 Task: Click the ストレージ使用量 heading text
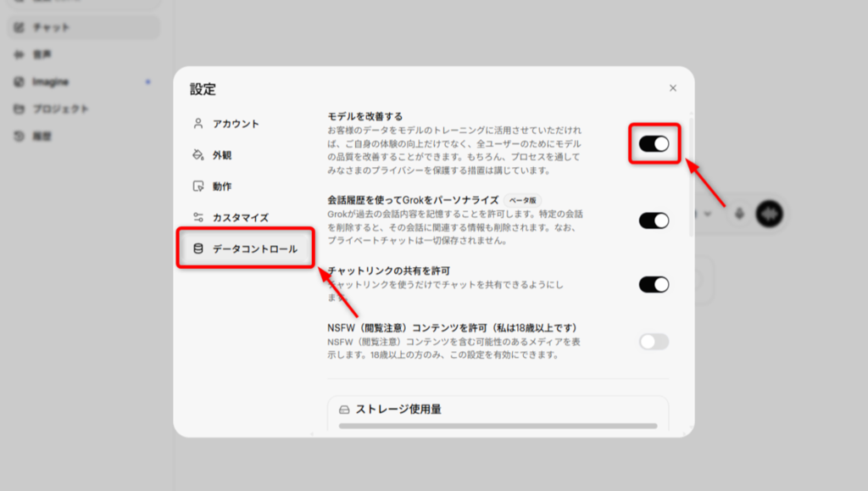point(398,409)
